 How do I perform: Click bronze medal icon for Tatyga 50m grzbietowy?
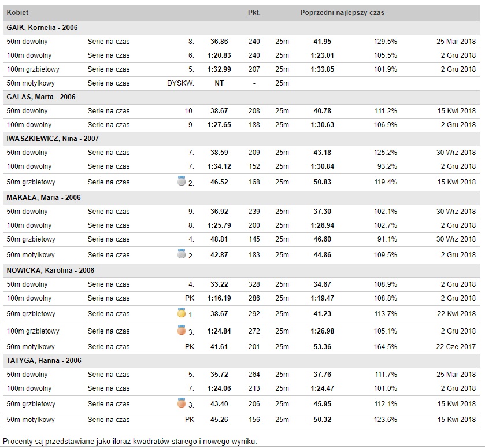pyautogui.click(x=182, y=403)
